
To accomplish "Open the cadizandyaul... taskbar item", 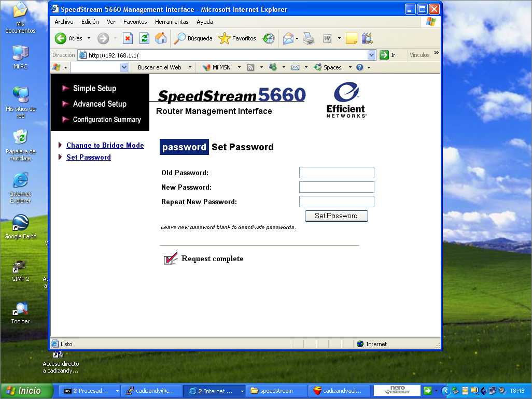I will (x=340, y=391).
